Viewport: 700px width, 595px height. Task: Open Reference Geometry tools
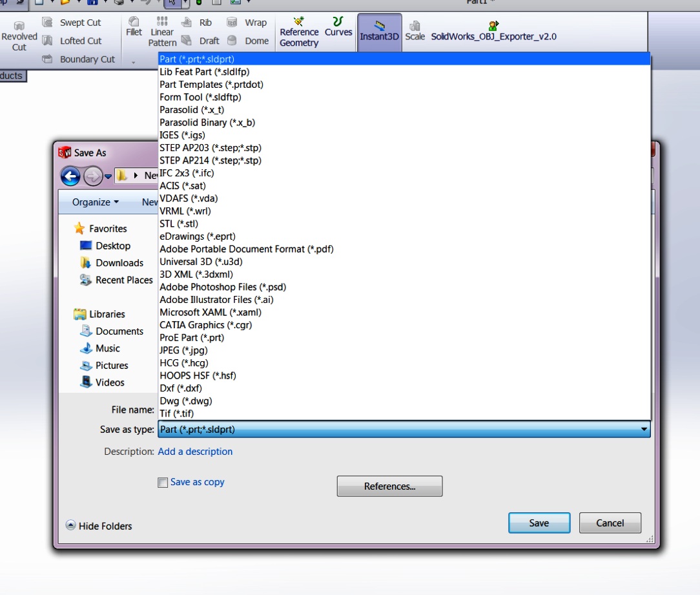pos(299,32)
